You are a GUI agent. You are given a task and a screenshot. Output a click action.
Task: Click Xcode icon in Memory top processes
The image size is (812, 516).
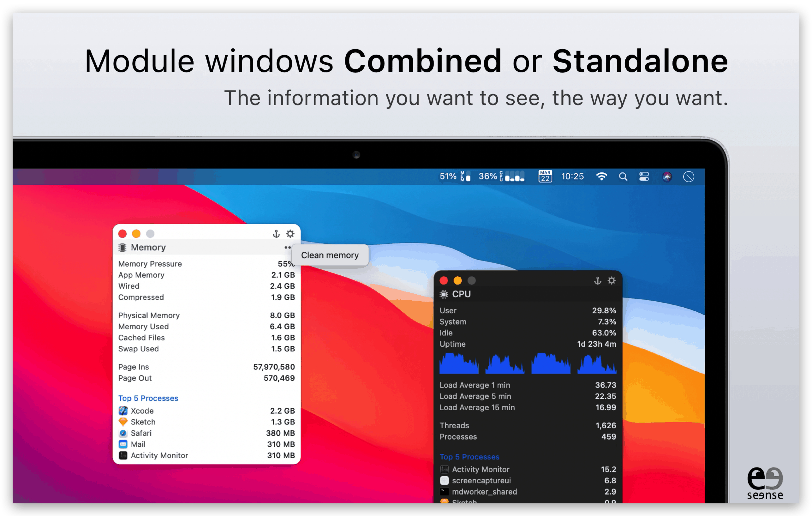tap(123, 411)
